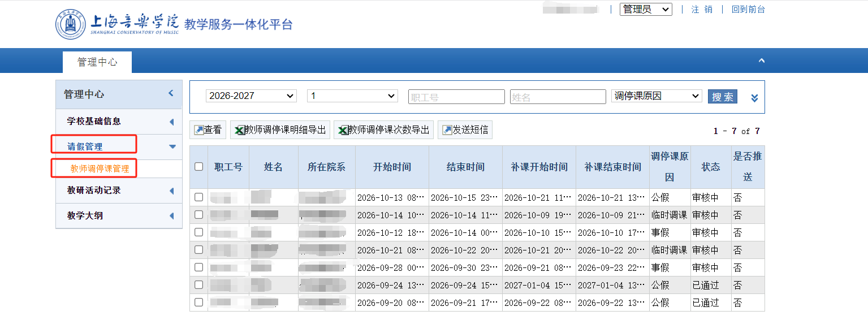The image size is (868, 324).
Task: Click the 所在院系 column header
Action: point(326,167)
